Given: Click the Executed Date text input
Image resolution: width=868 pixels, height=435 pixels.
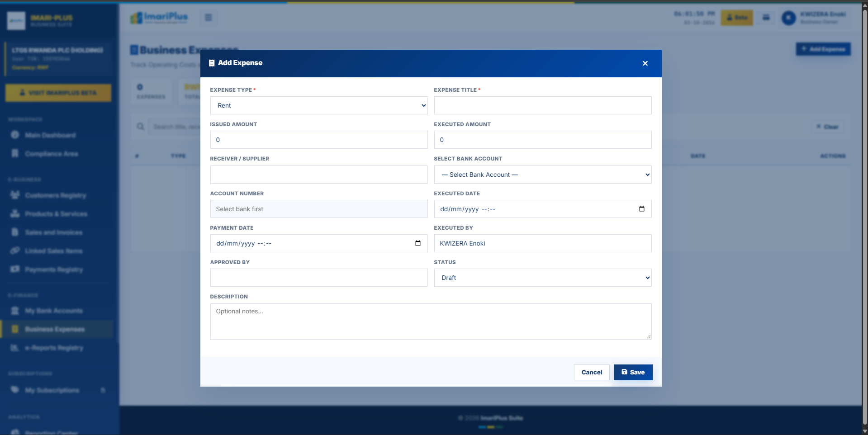Looking at the screenshot, I should (x=543, y=209).
